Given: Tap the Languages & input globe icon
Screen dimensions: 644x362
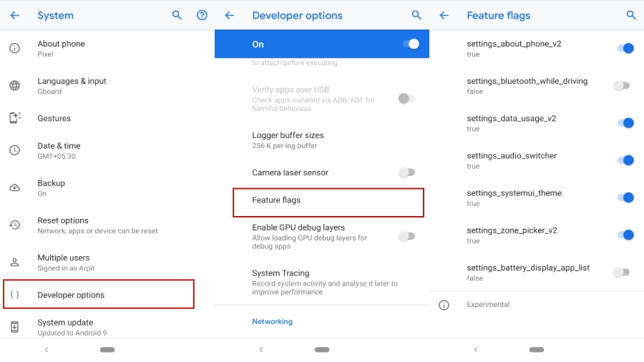Looking at the screenshot, I should 14,86.
